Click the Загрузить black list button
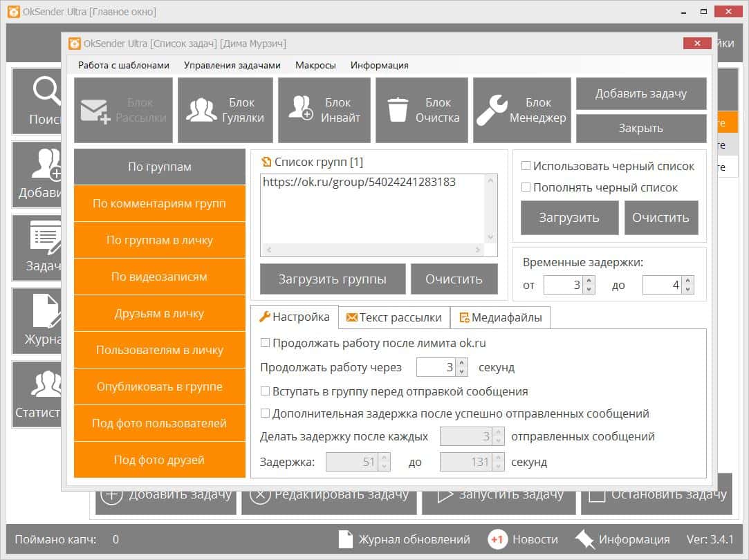 (569, 218)
